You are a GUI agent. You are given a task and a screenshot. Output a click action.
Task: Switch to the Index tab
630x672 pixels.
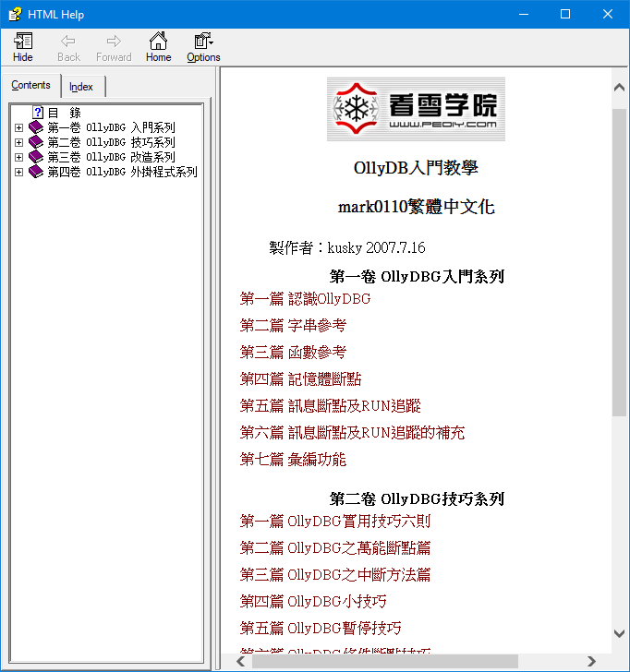pos(81,87)
